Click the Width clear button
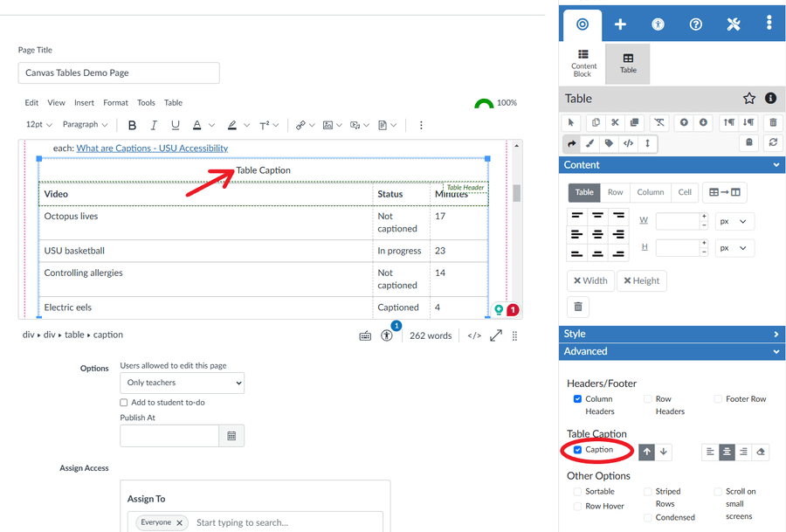This screenshot has height=532, width=786. (590, 280)
